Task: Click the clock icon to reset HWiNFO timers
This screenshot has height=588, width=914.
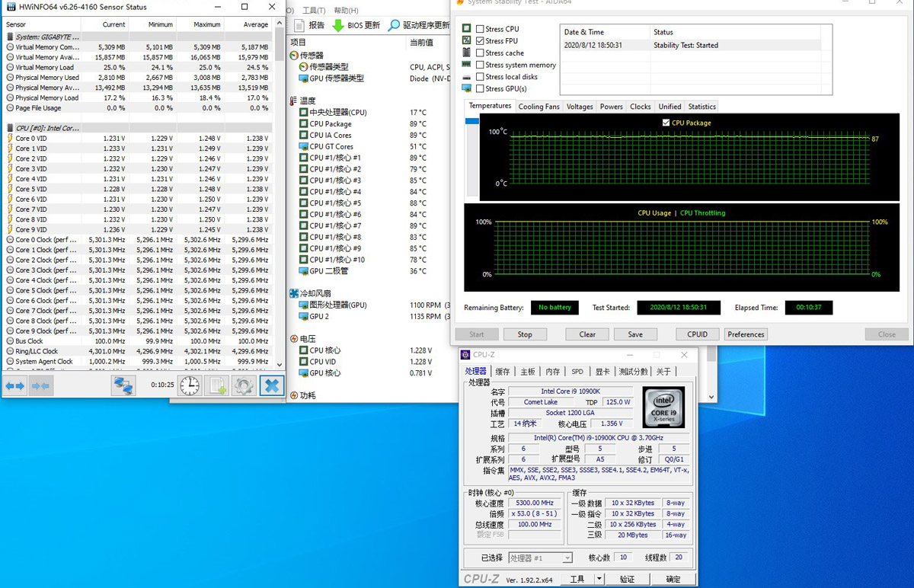Action: tap(190, 385)
